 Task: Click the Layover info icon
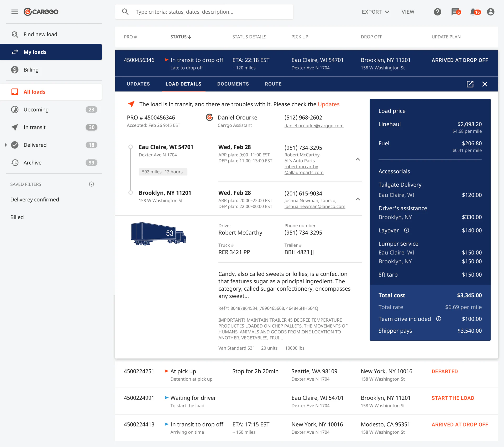pyautogui.click(x=406, y=230)
